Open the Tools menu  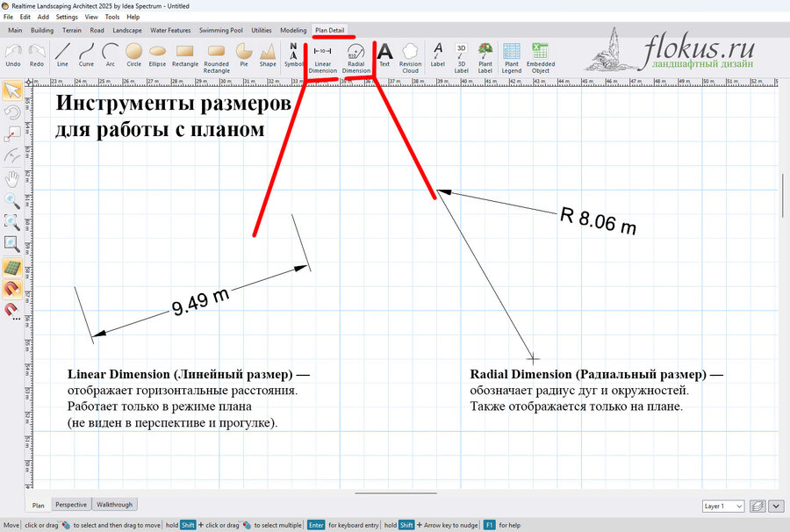[112, 17]
